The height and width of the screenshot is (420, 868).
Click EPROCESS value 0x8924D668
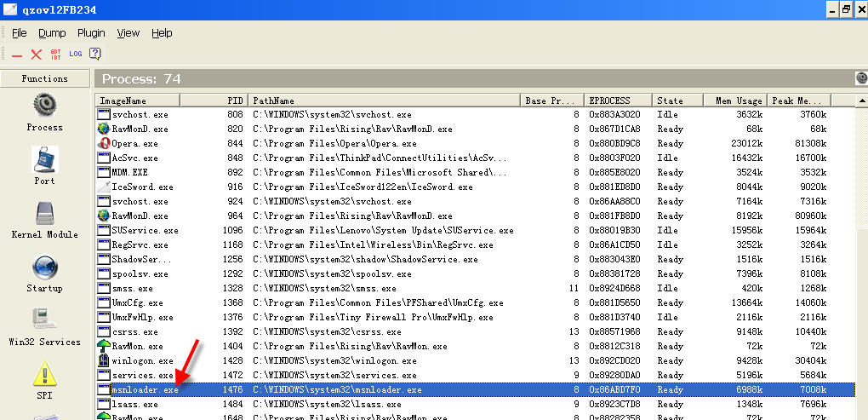[x=615, y=288]
